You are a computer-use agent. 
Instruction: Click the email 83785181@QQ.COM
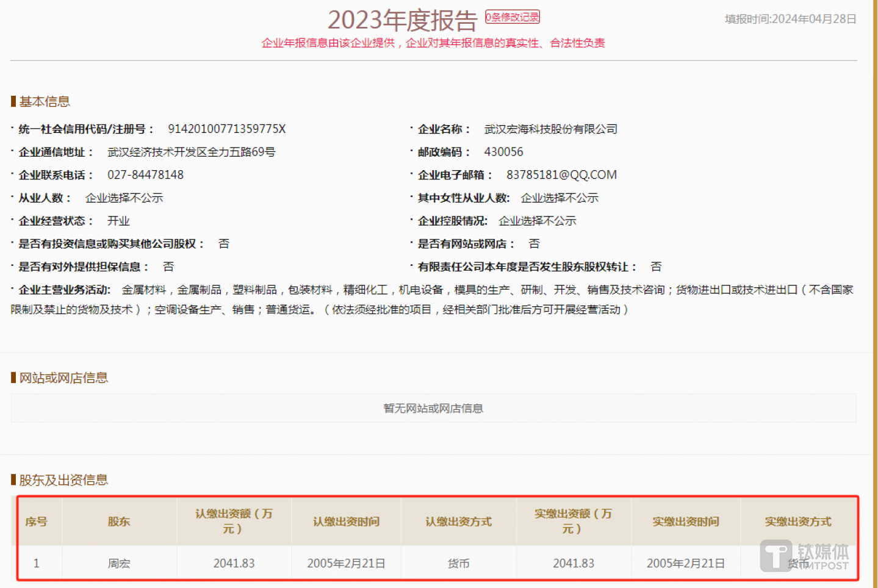point(561,175)
